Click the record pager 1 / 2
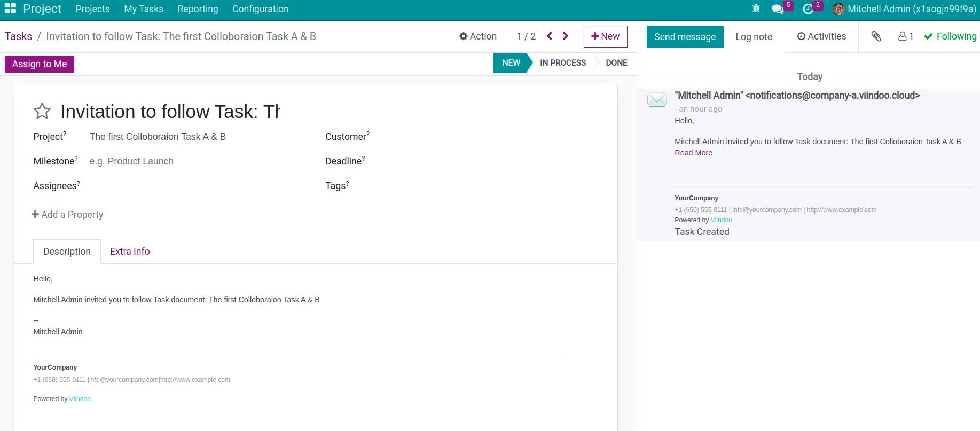The width and height of the screenshot is (980, 431). click(526, 36)
